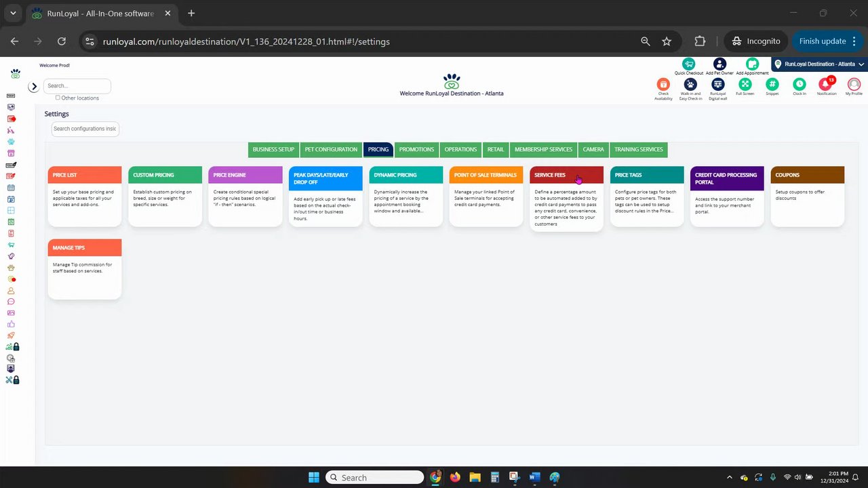Show hidden system tray icons
Screen dimensions: 868x488
(x=730, y=477)
